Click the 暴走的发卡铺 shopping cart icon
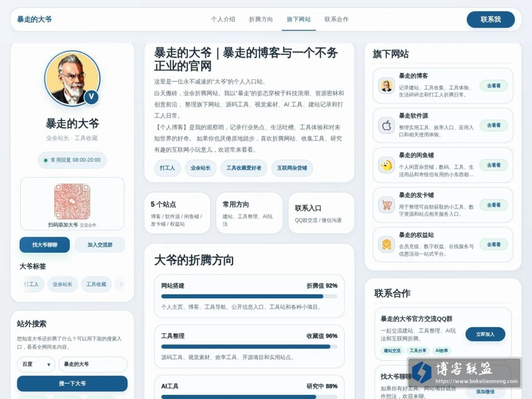 387,205
